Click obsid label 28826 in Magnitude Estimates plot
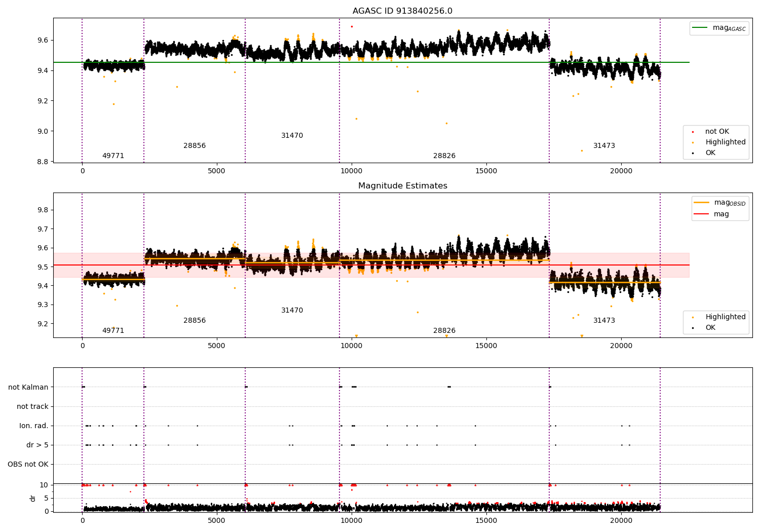Screen dimensions: 760x532 coord(444,331)
